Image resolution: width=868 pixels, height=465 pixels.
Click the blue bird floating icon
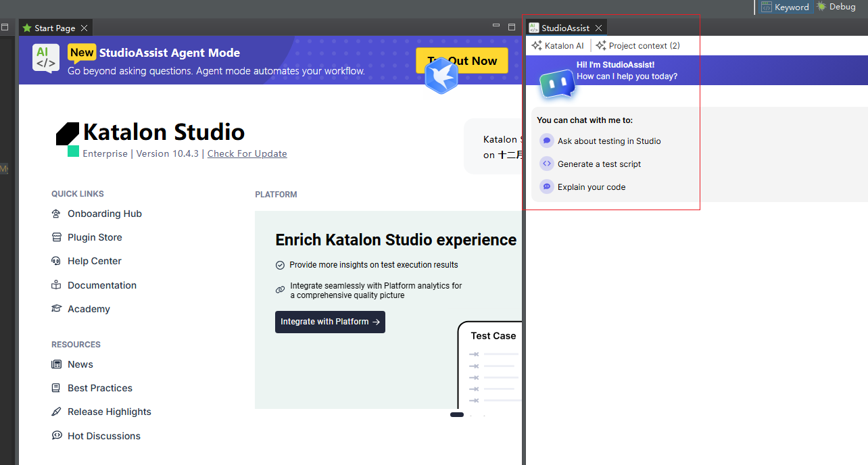(441, 75)
